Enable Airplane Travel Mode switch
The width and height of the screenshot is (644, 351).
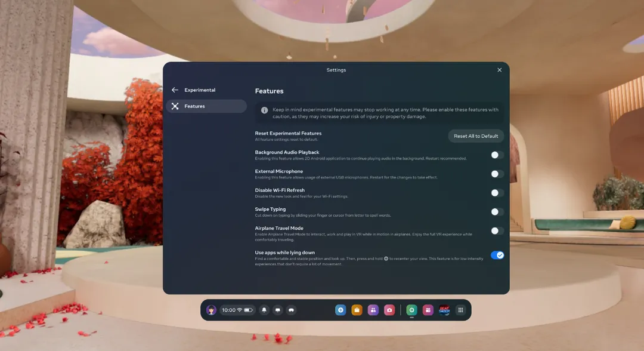[497, 231]
